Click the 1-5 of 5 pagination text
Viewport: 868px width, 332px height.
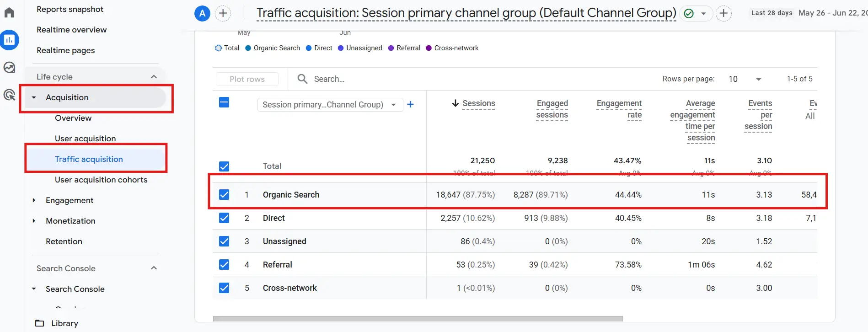click(x=800, y=79)
